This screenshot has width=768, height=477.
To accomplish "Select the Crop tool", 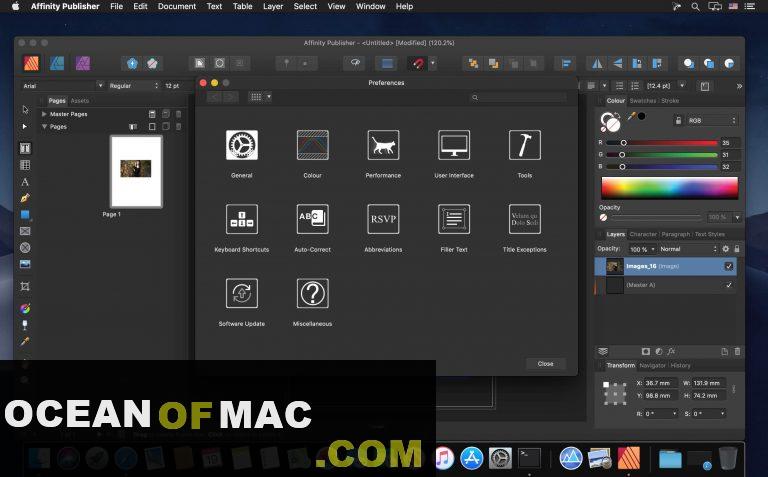I will tap(25, 286).
